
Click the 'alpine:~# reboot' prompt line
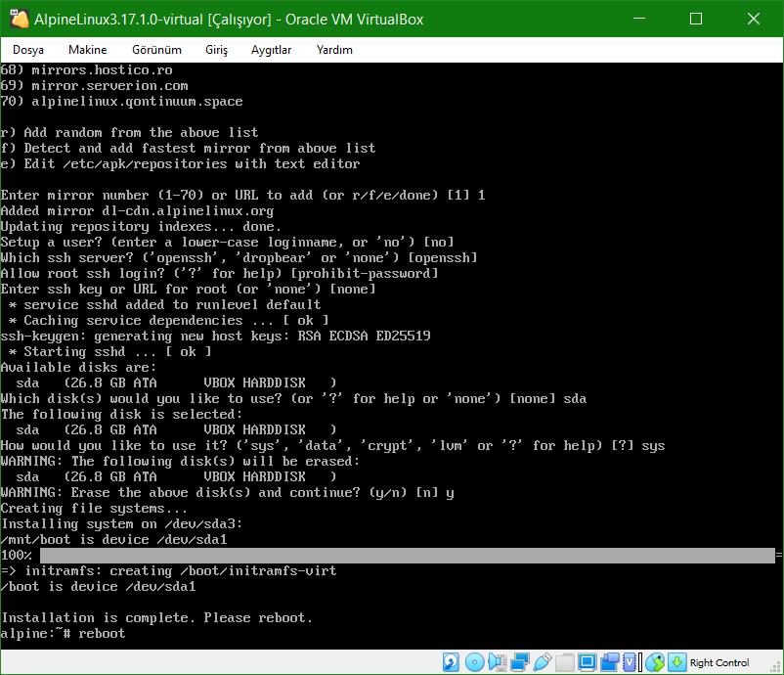(63, 634)
